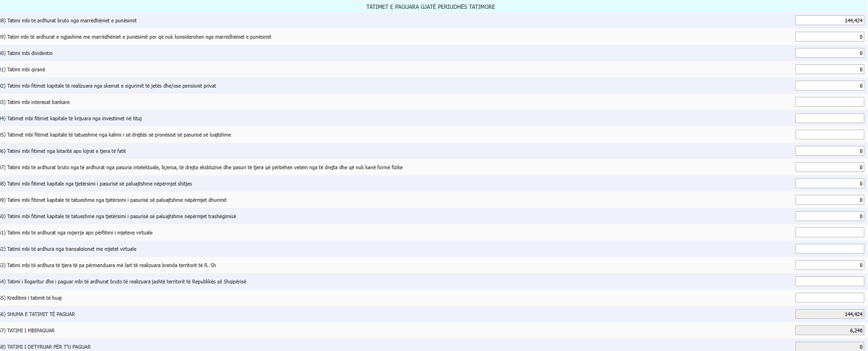This screenshot has width=868, height=351.
Task: Click the 'transaksionet me mjetet virtuale' input
Action: (x=829, y=249)
